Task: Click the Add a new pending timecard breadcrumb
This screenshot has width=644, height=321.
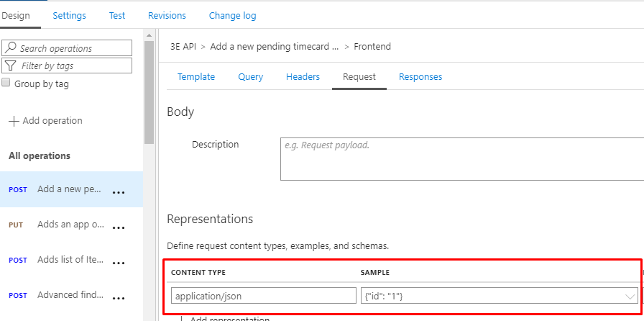Action: (275, 47)
